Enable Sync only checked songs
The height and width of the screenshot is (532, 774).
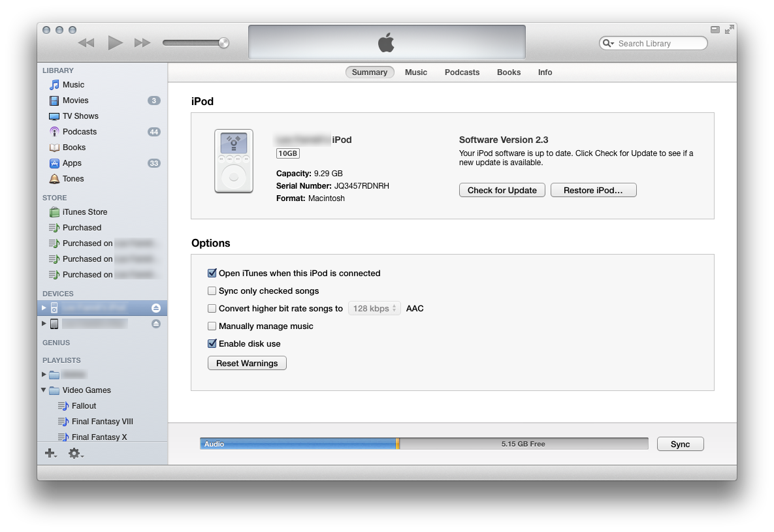click(212, 291)
